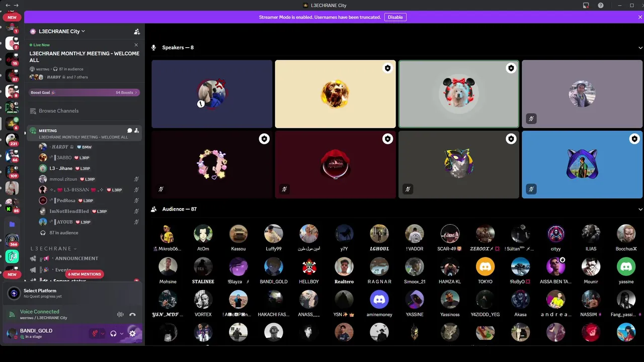Open noise suppression waveform icon

120,314
